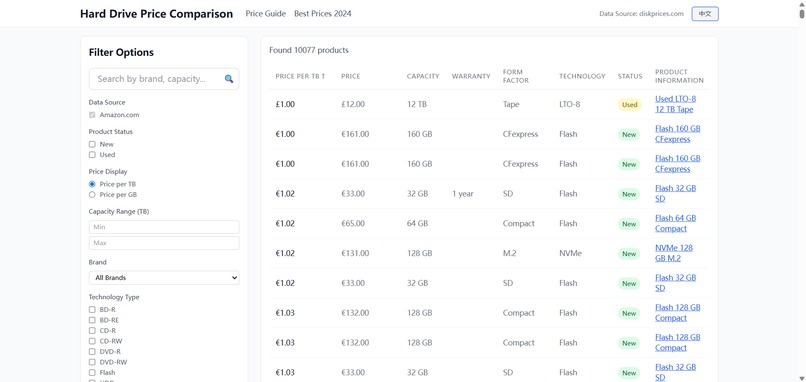
Task: Click the Max capacity range field
Action: coord(164,243)
